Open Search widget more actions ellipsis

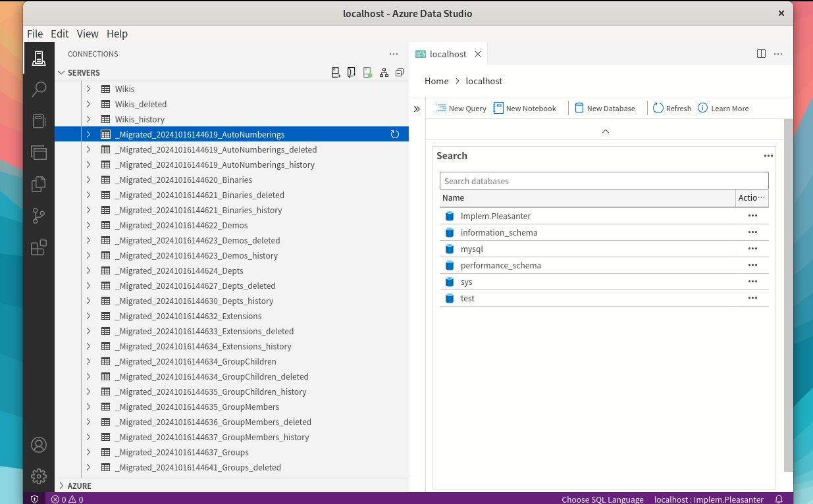768,156
